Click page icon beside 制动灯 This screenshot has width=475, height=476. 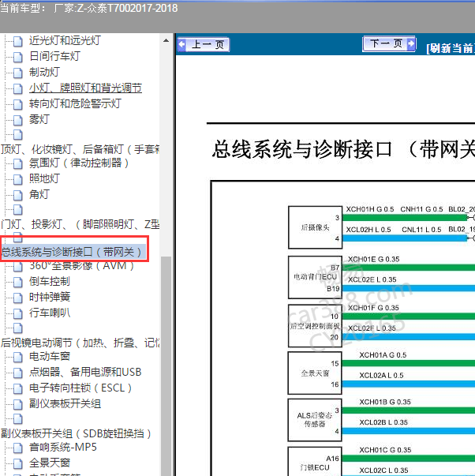tap(18, 73)
